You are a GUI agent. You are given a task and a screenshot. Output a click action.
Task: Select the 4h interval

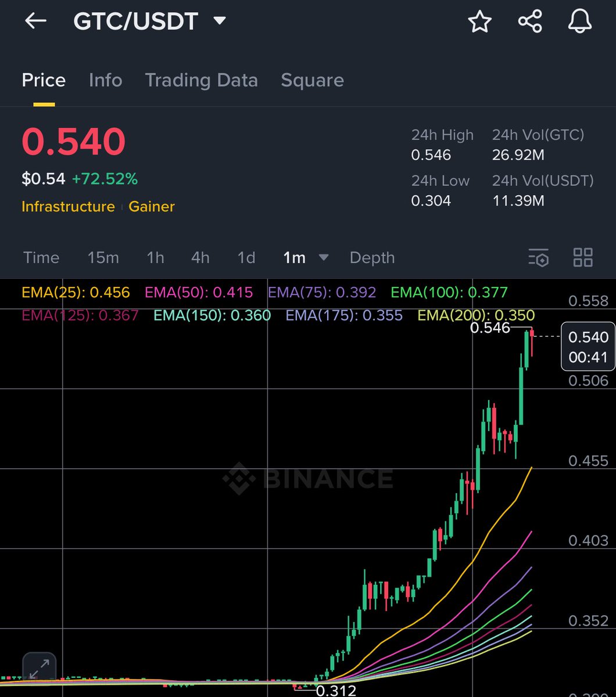coord(200,257)
